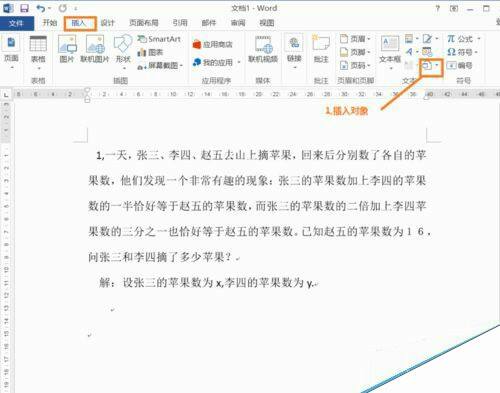Expand the 页眉 header dropdown

click(355, 39)
